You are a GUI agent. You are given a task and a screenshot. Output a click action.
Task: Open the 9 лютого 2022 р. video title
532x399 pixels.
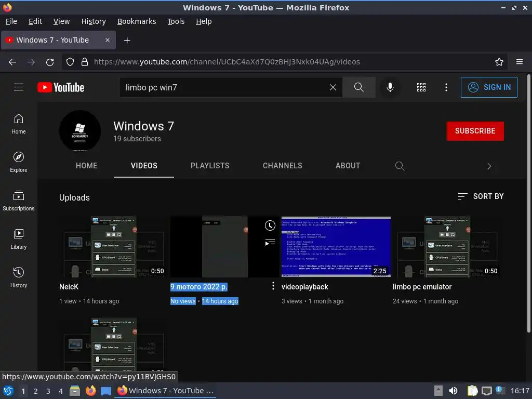point(199,287)
